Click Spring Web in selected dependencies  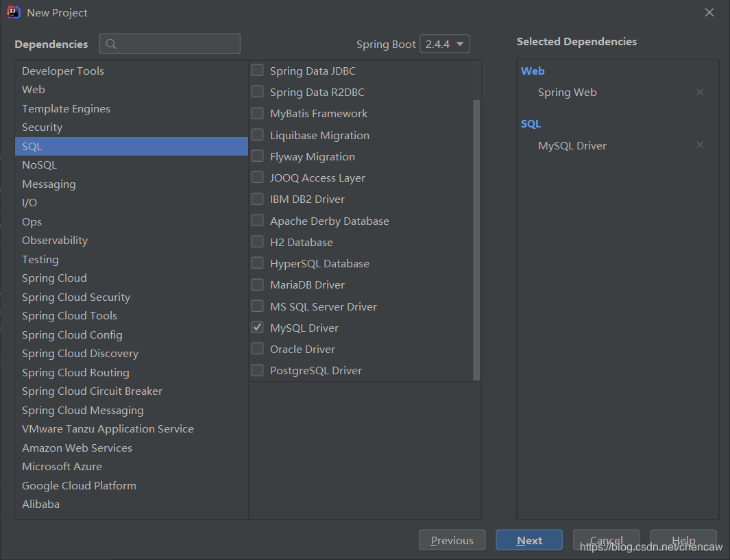pos(567,92)
